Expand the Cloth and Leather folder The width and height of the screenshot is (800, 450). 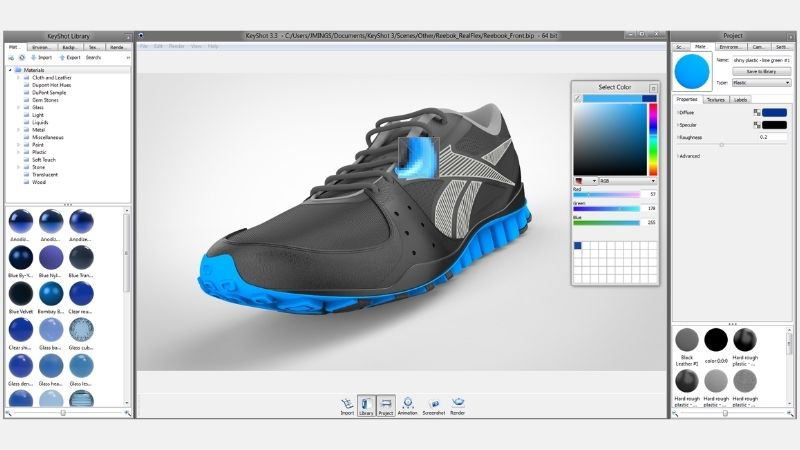point(19,78)
